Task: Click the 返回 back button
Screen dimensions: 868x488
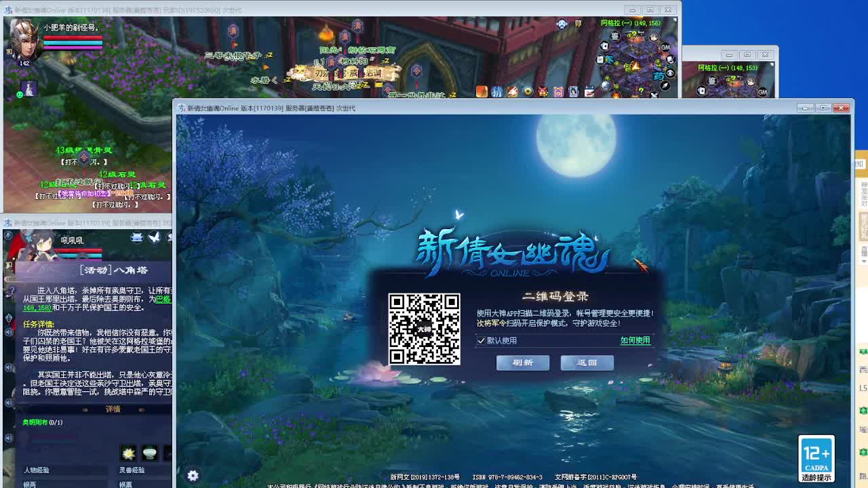Action: tap(587, 363)
